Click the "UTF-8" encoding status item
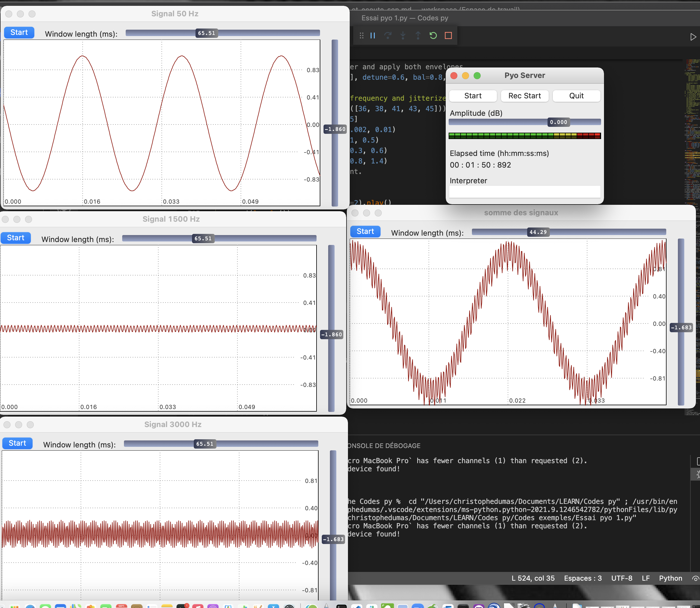Viewport: 700px width, 608px height. click(x=622, y=578)
